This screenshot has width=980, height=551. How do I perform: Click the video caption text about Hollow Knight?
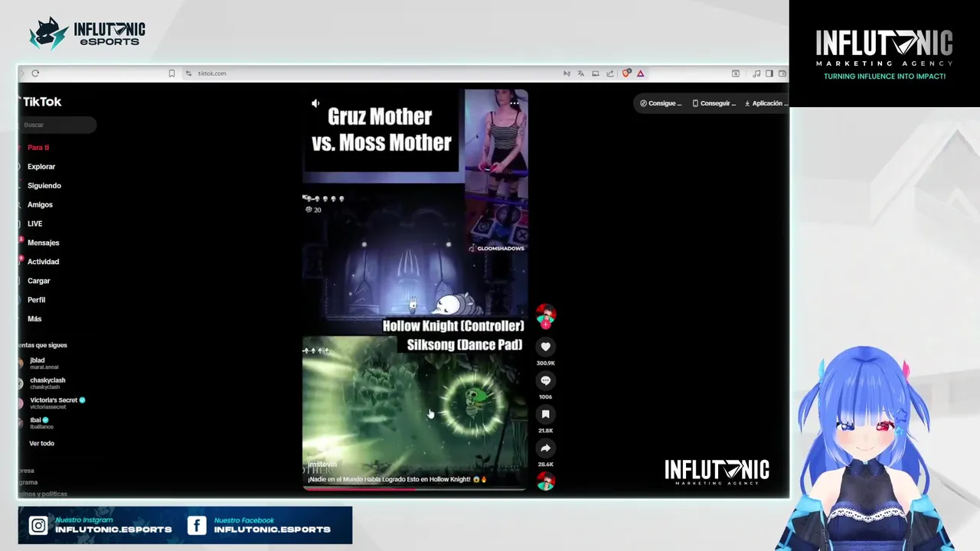[x=397, y=479]
